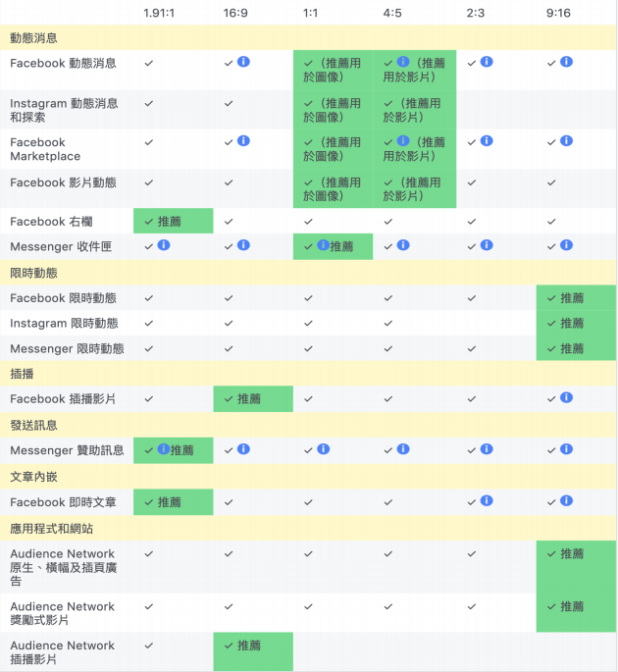The image size is (618, 672).
Task: Click the 16:9 column header
Action: coord(235,13)
